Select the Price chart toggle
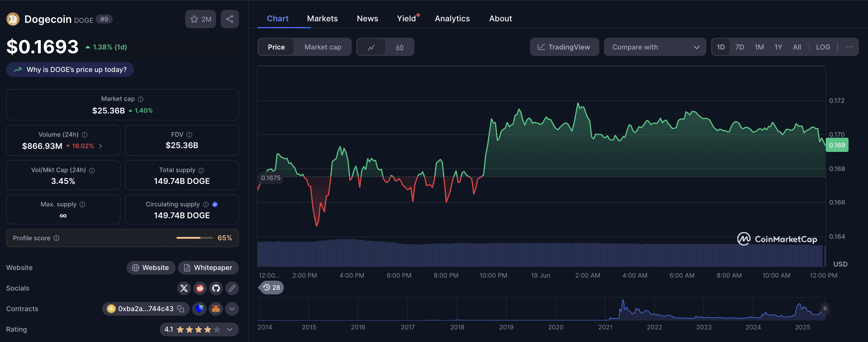 (276, 47)
